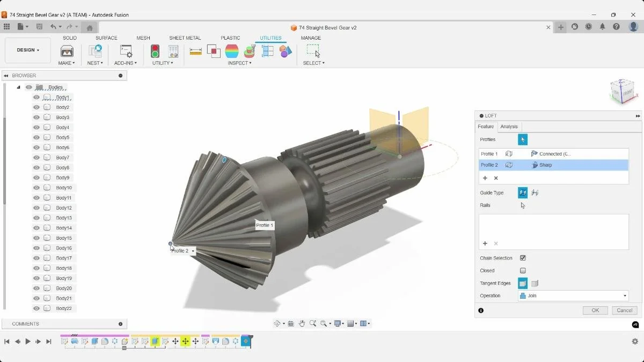Open the Feature tab in Loft dialog
The image size is (644, 362).
486,127
